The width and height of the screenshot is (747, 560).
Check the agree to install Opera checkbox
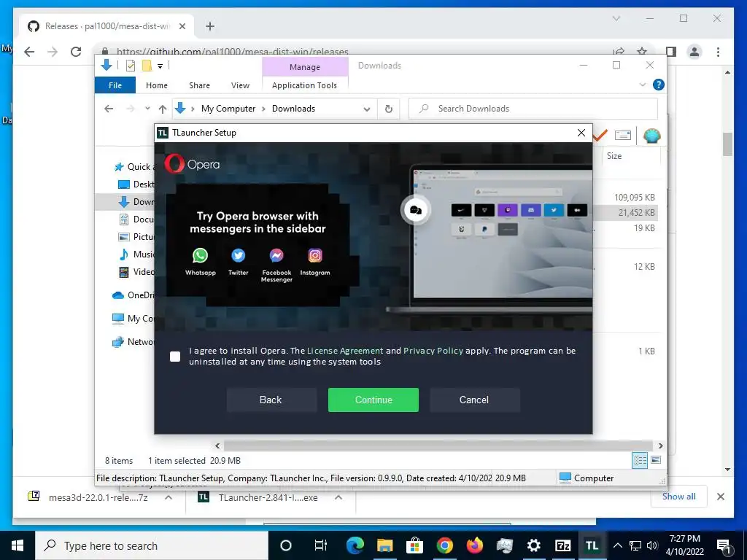175,356
